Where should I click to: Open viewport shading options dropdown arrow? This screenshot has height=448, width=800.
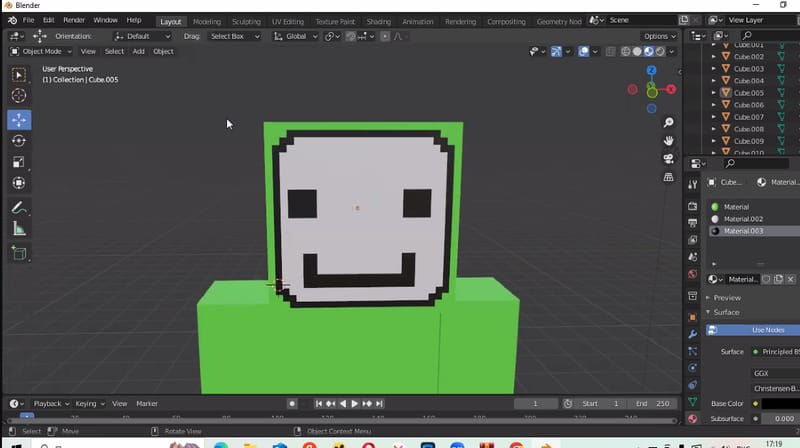tap(672, 52)
